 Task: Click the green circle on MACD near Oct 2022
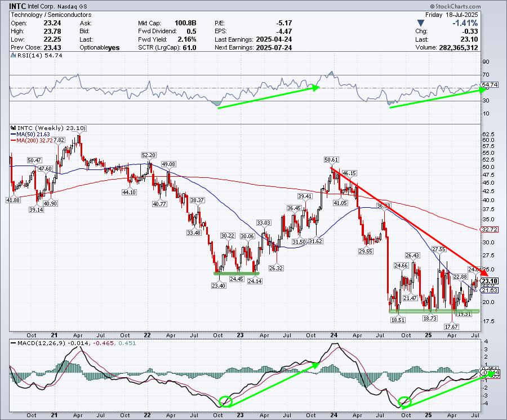(225, 401)
